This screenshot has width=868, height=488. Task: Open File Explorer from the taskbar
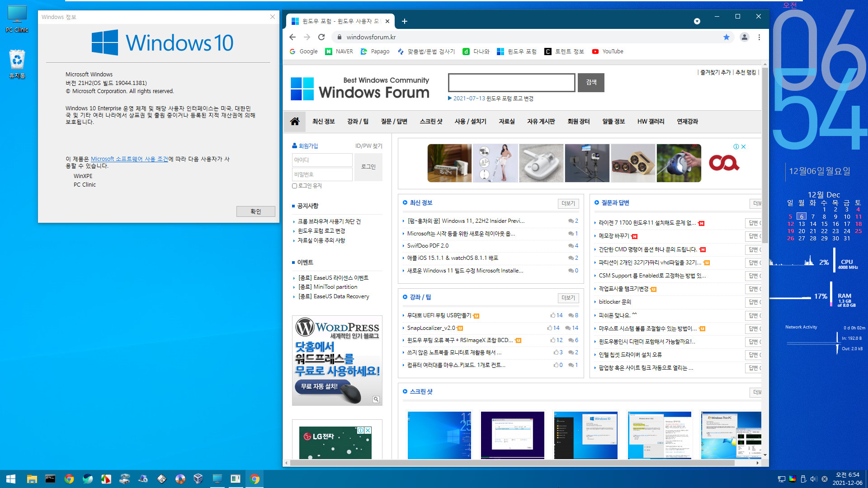pos(32,479)
